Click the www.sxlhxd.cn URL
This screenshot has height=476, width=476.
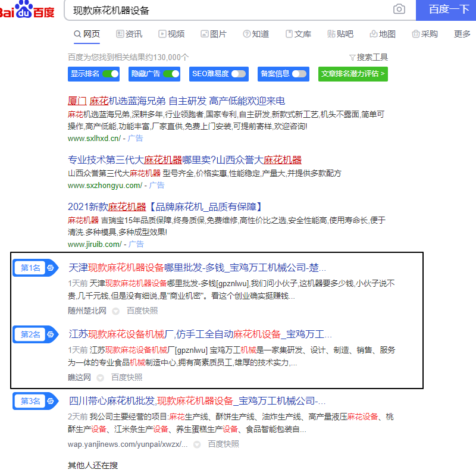(94, 139)
